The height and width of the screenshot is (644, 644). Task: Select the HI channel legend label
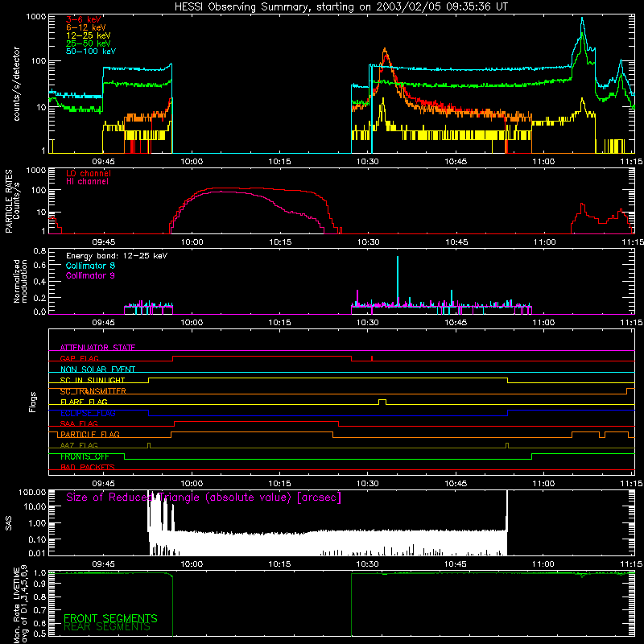click(x=87, y=182)
